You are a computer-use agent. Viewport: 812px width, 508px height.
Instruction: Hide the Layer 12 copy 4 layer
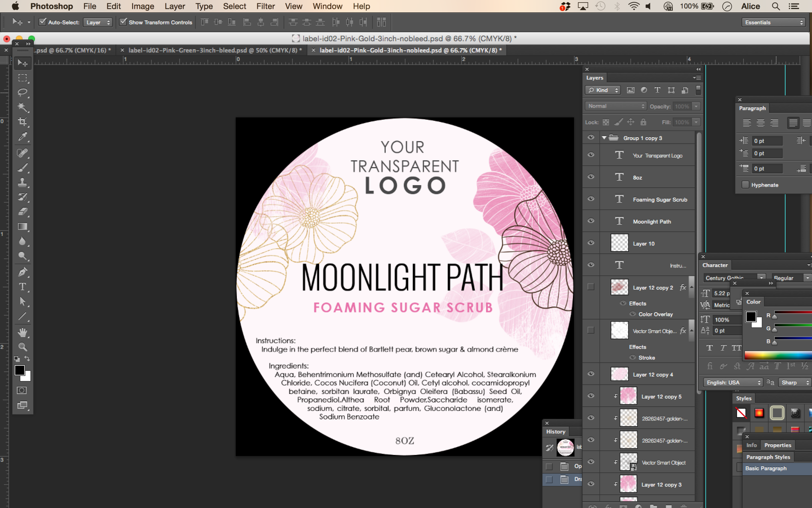[x=591, y=374]
